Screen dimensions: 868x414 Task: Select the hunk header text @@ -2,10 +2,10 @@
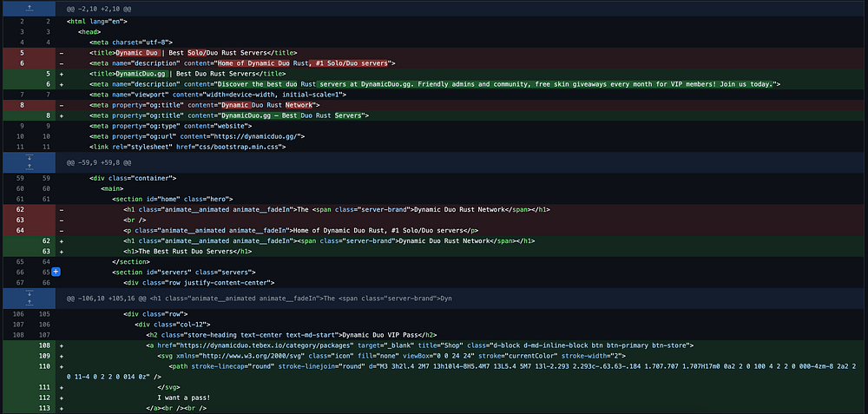(99, 9)
